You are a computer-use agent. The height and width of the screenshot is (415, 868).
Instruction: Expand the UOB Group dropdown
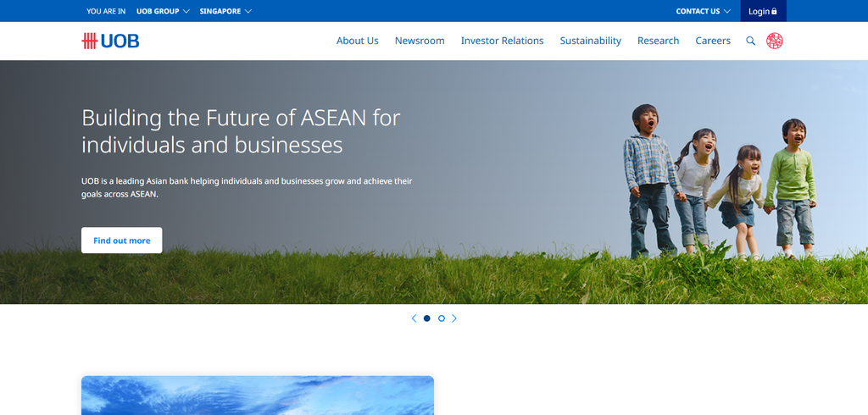pos(163,11)
